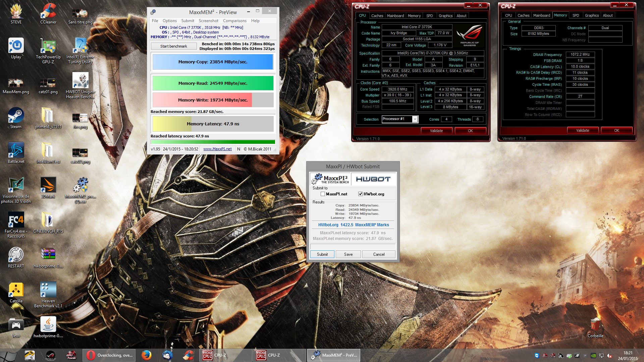The image size is (644, 362).
Task: Click OK in the left CPU-Z window
Action: [x=470, y=131]
